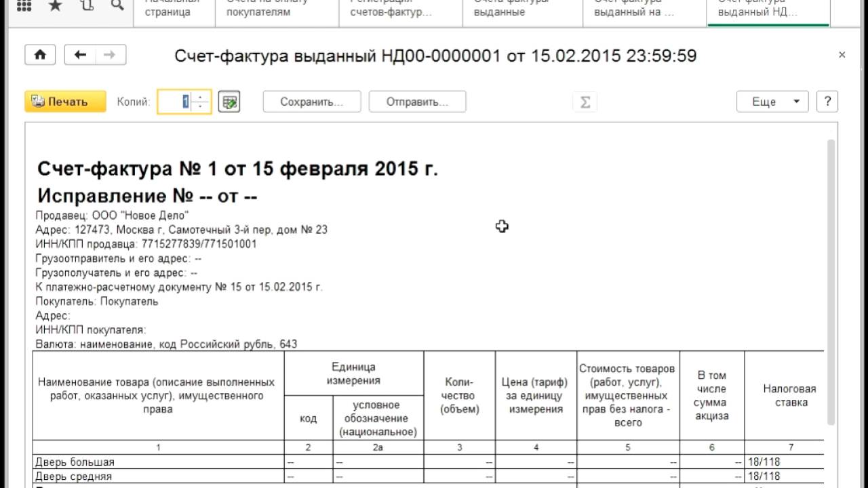The width and height of the screenshot is (868, 488).
Task: Click Стоимость товаров без налога header
Action: tap(628, 396)
